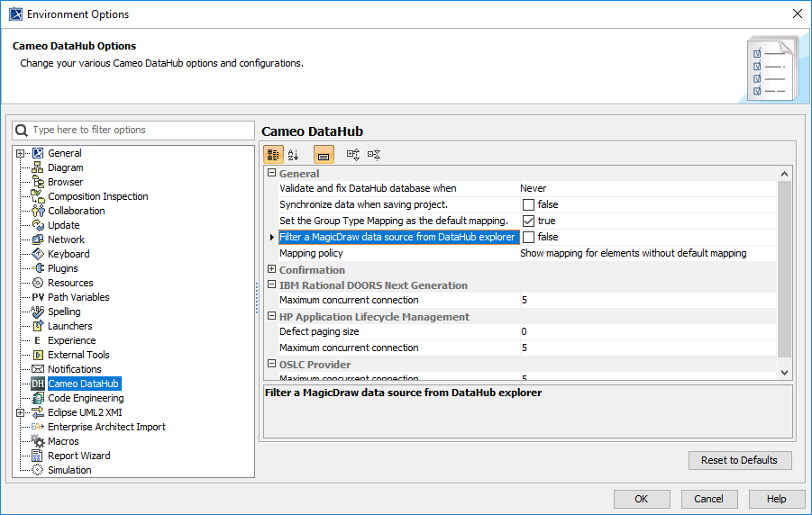Viewport: 812px width, 515px height.
Task: Expand the Confirmation property group
Action: pos(271,270)
